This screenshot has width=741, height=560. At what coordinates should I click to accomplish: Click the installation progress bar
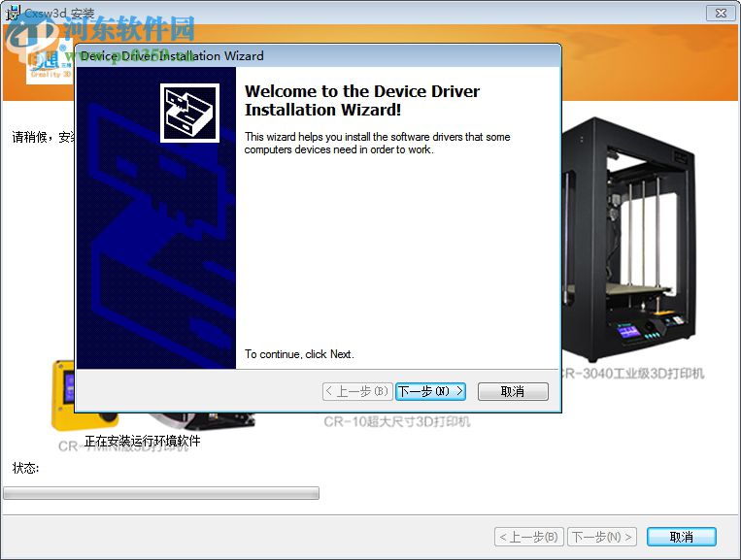coord(161,493)
